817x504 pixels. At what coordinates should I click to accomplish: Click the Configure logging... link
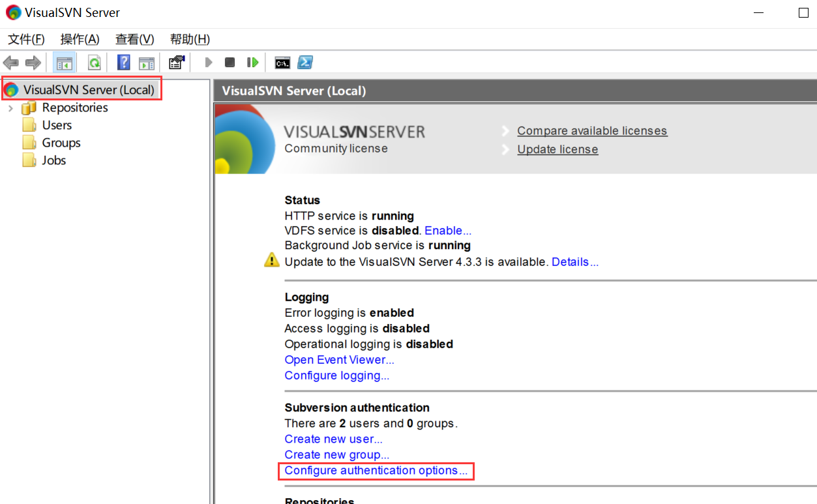[336, 376]
